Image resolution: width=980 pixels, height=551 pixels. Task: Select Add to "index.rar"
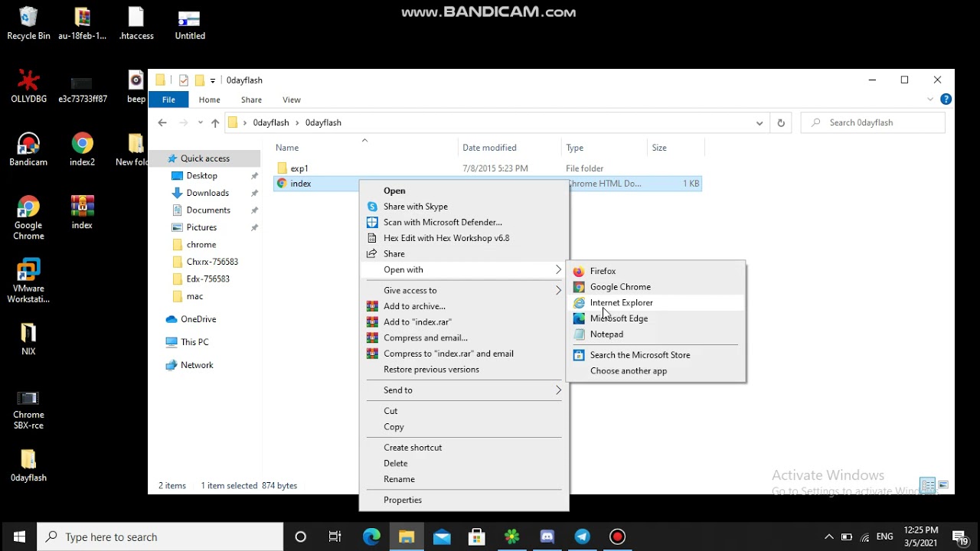point(464,322)
